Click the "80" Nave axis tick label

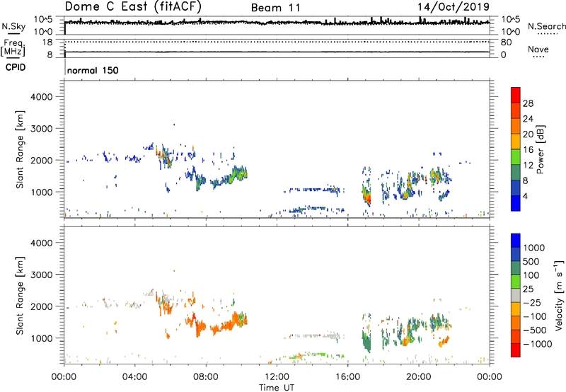click(x=506, y=42)
